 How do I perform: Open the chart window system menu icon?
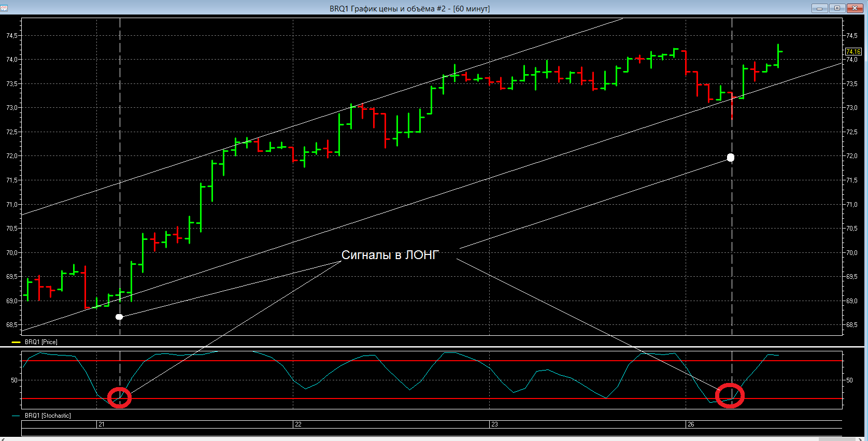(4, 8)
